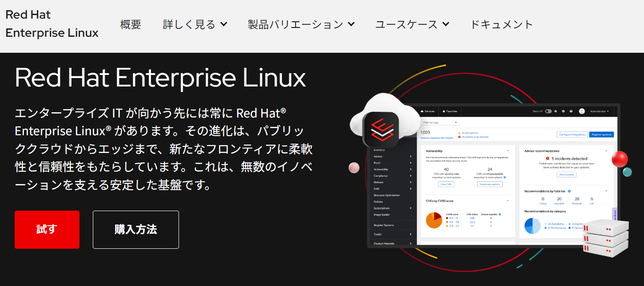Image resolution: width=644 pixels, height=286 pixels.
Task: Collapse the Vulnerability card chevron
Action: point(508,151)
